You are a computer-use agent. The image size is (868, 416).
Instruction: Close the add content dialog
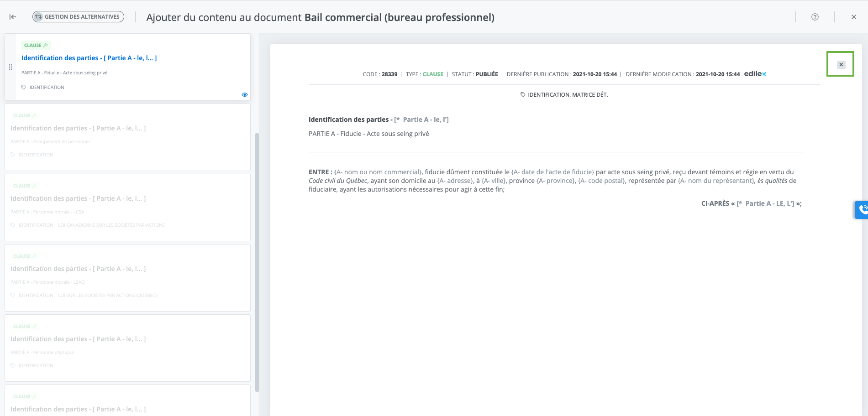coord(853,17)
